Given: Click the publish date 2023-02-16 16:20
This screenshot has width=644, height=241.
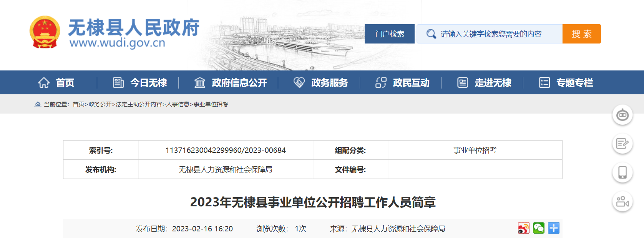Looking at the screenshot, I should 202,229.
